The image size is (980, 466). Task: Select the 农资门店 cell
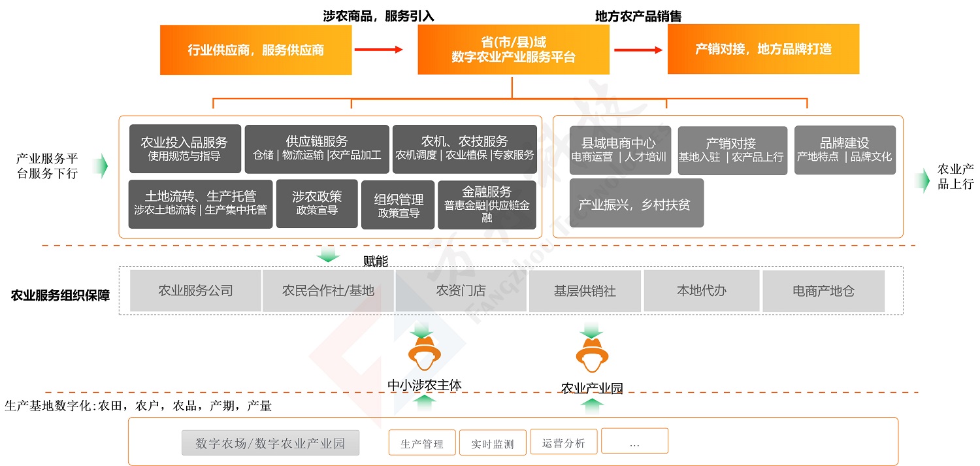461,291
